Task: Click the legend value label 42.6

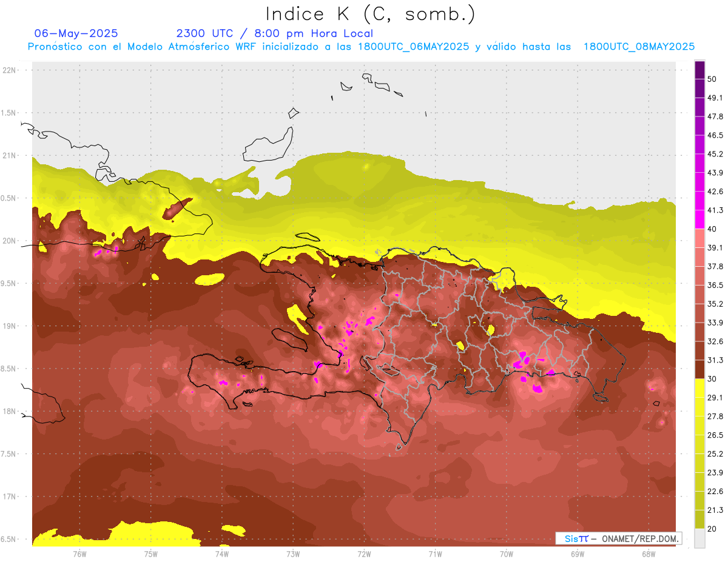Action: pyautogui.click(x=715, y=192)
